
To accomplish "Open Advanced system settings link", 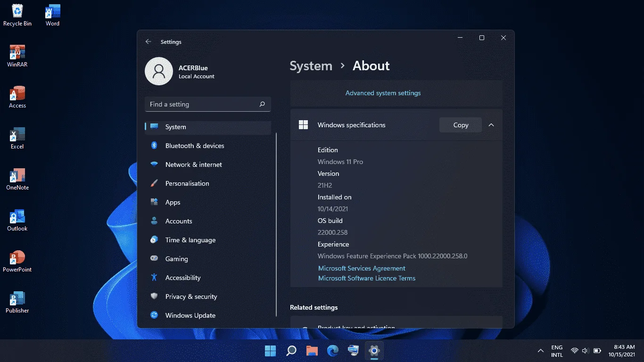I will click(383, 93).
